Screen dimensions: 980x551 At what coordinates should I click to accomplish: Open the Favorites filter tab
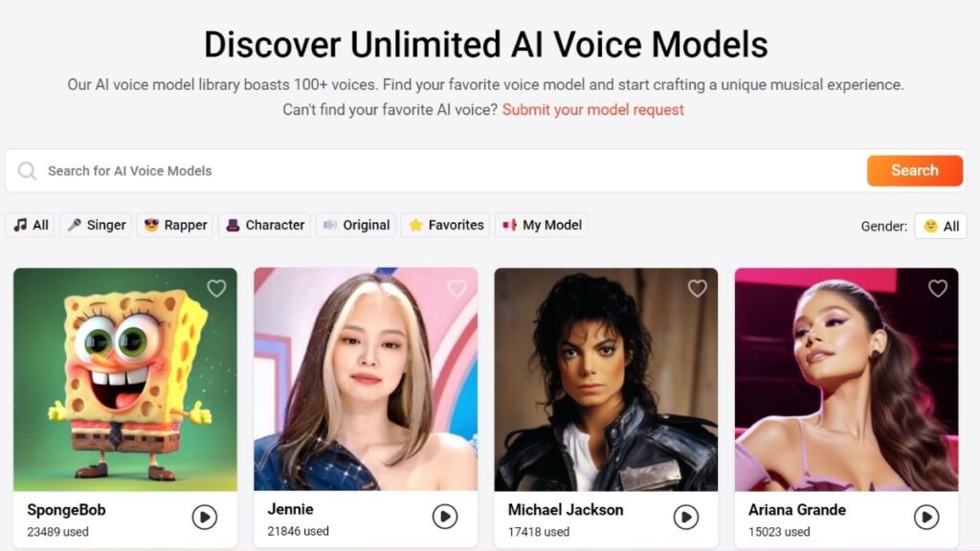pyautogui.click(x=445, y=226)
